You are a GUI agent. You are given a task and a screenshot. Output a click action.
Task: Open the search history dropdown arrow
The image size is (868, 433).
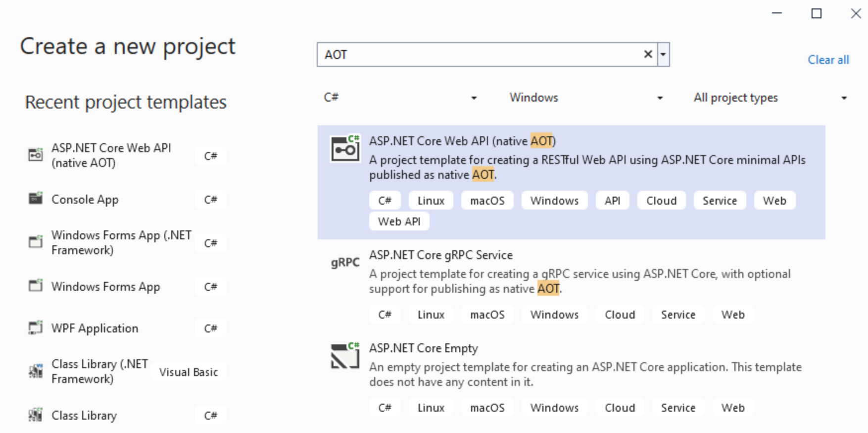coord(663,54)
